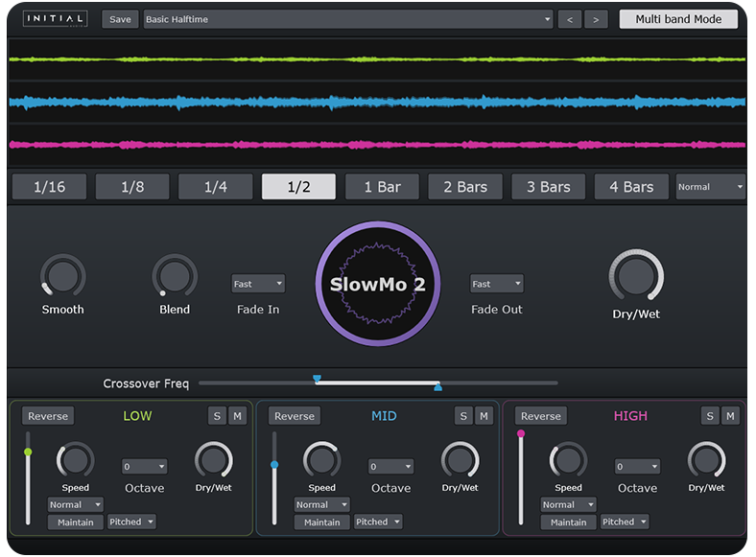Expand the LOW band Octave dropdown
This screenshot has height=557, width=756.
145,467
